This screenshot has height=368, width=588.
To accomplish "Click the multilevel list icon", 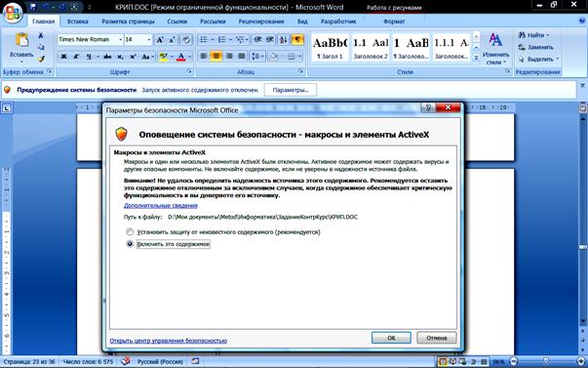I will click(x=240, y=39).
